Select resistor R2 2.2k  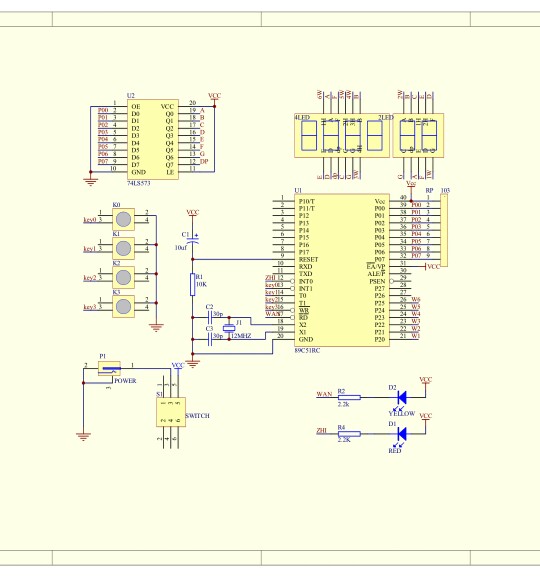pos(349,397)
